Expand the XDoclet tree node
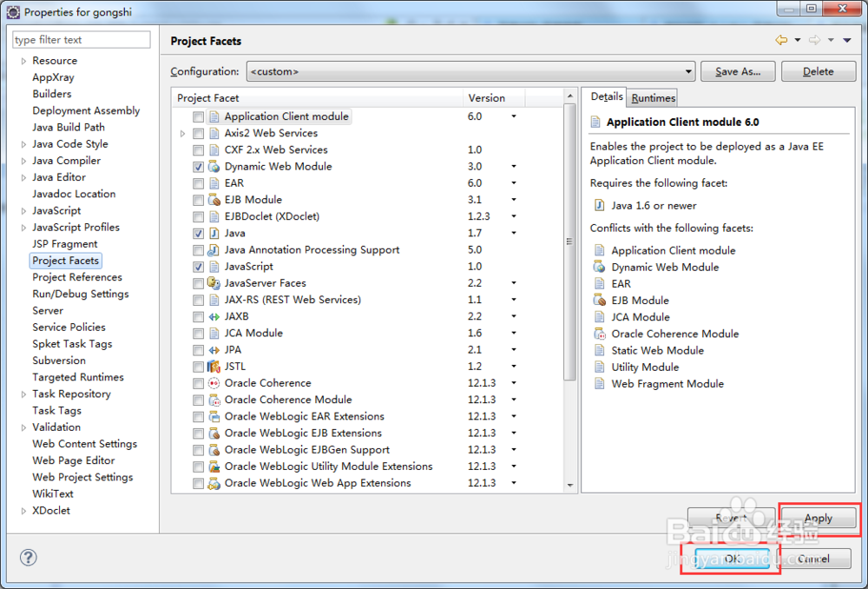Image resolution: width=868 pixels, height=589 pixels. (x=23, y=511)
